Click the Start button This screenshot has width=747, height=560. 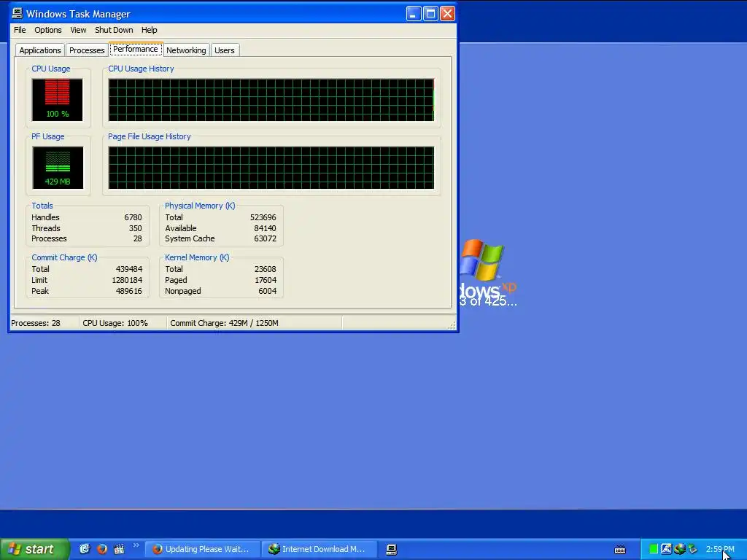tap(34, 549)
